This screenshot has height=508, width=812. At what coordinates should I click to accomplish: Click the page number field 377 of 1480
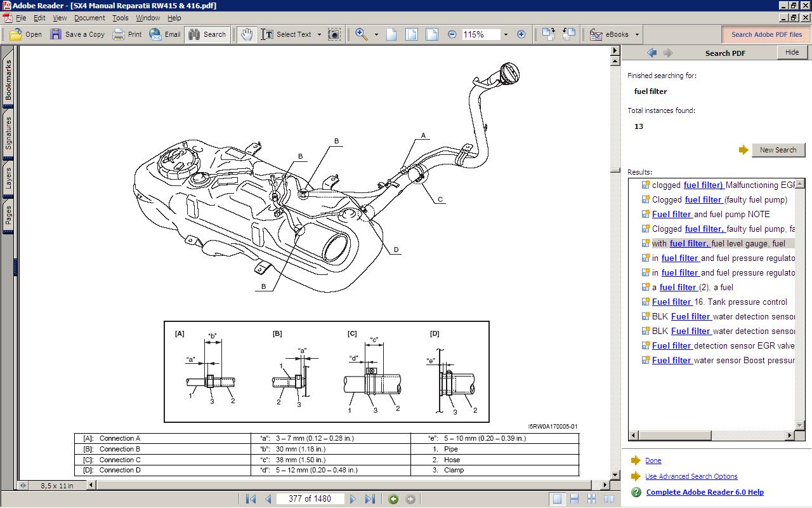310,499
